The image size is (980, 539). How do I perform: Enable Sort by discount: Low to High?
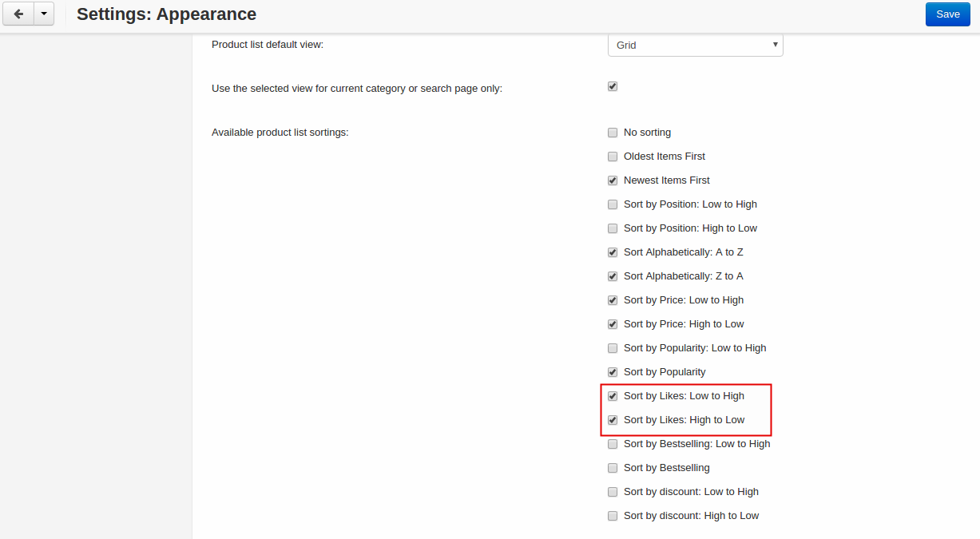[613, 492]
